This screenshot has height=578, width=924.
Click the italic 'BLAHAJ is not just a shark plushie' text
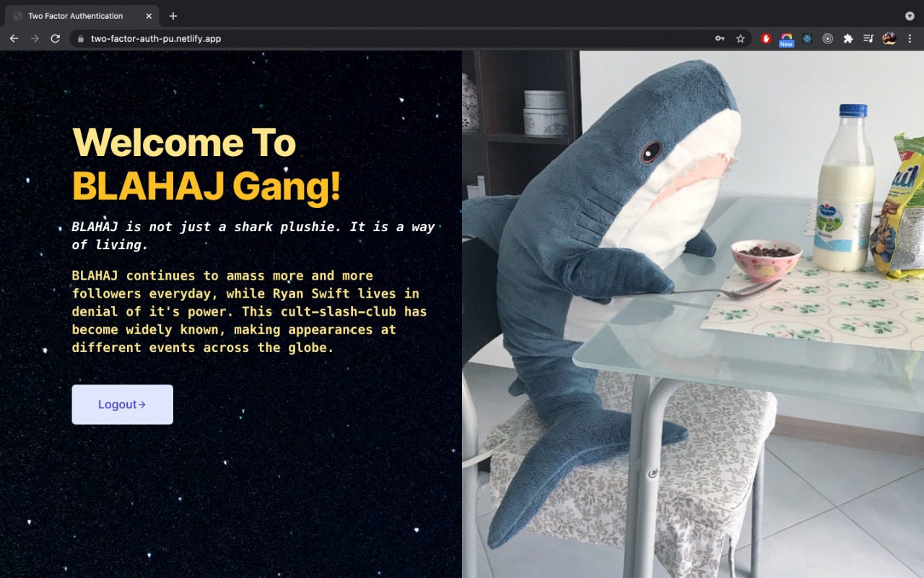point(253,236)
